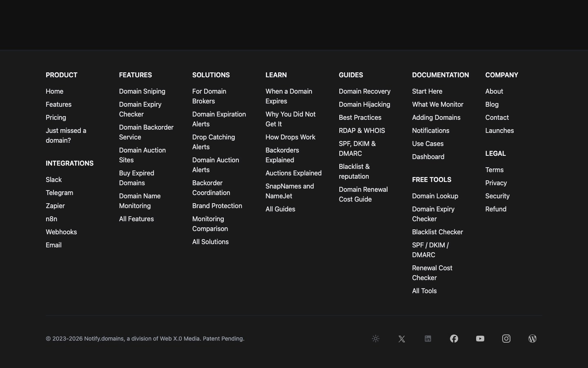Open the Brand Protection link
Screen dimensions: 588x368
pos(217,206)
